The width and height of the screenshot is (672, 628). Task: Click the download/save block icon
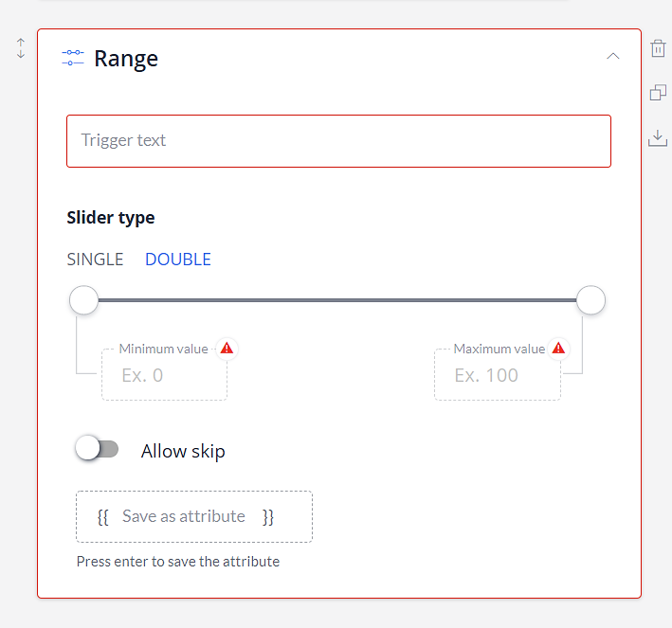coord(658,138)
